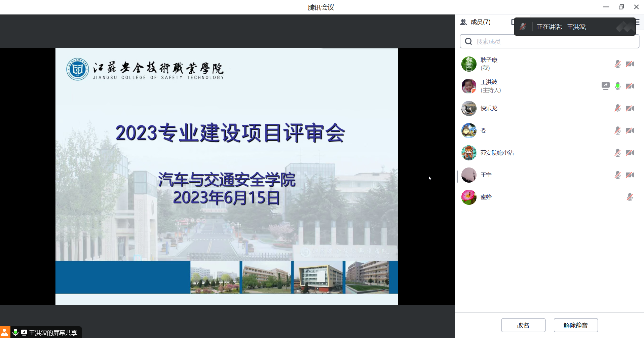The image size is (644, 338).
Task: Toggle the muted mic in the speaking banner
Action: [x=523, y=27]
